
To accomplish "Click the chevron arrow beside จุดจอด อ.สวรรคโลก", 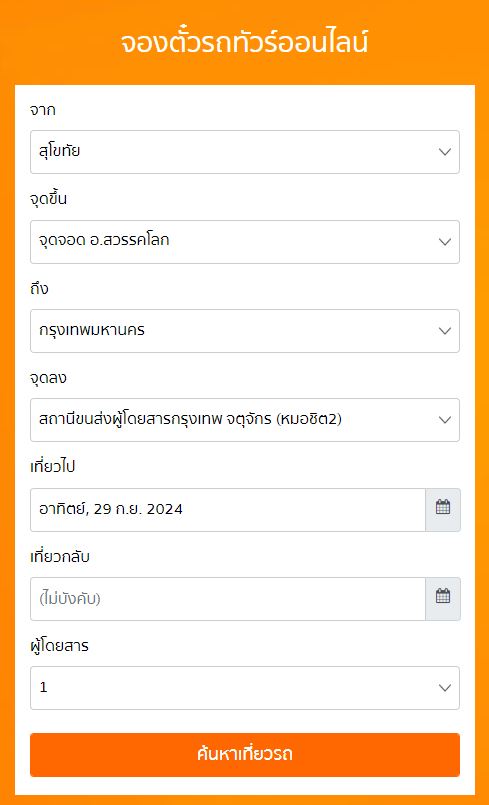I will click(445, 242).
